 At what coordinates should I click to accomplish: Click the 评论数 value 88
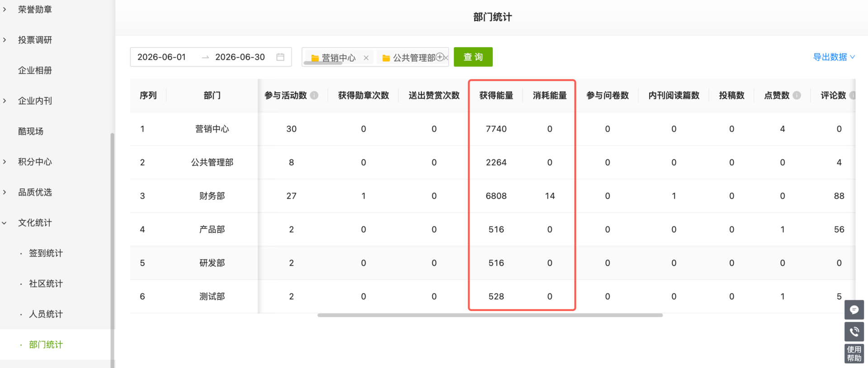tap(839, 196)
